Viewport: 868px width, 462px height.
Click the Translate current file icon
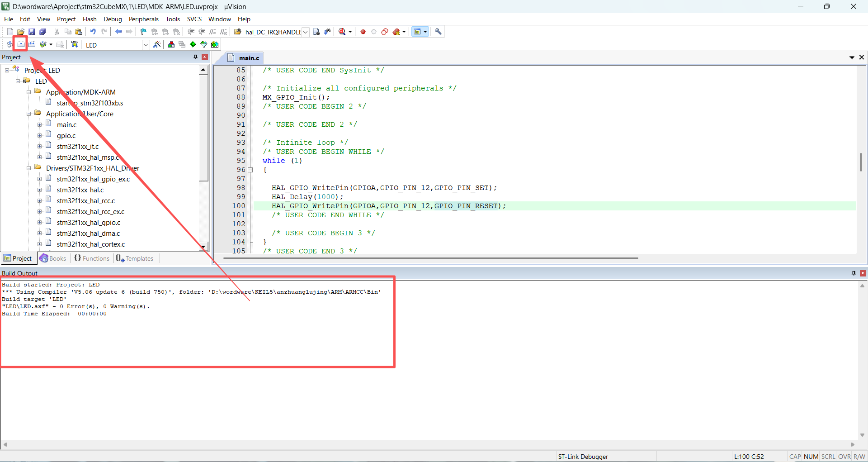coord(9,44)
